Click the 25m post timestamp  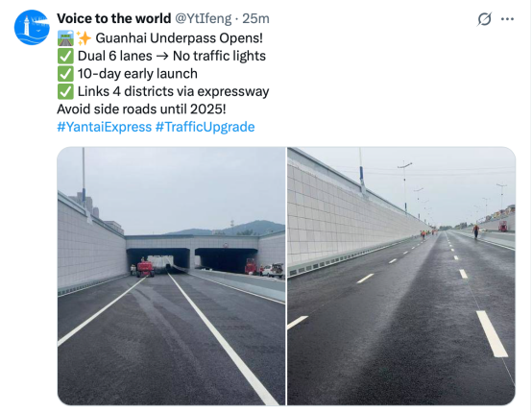(255, 18)
